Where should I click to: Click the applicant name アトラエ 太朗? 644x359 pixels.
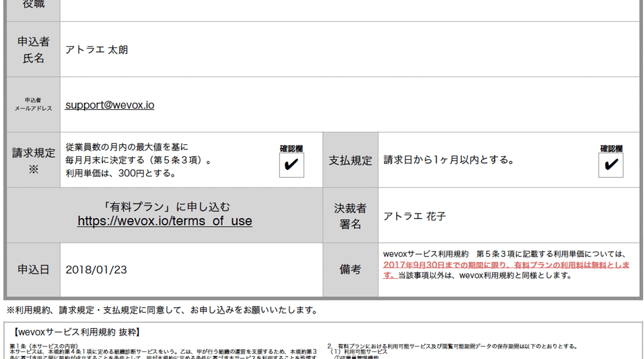[x=97, y=50]
